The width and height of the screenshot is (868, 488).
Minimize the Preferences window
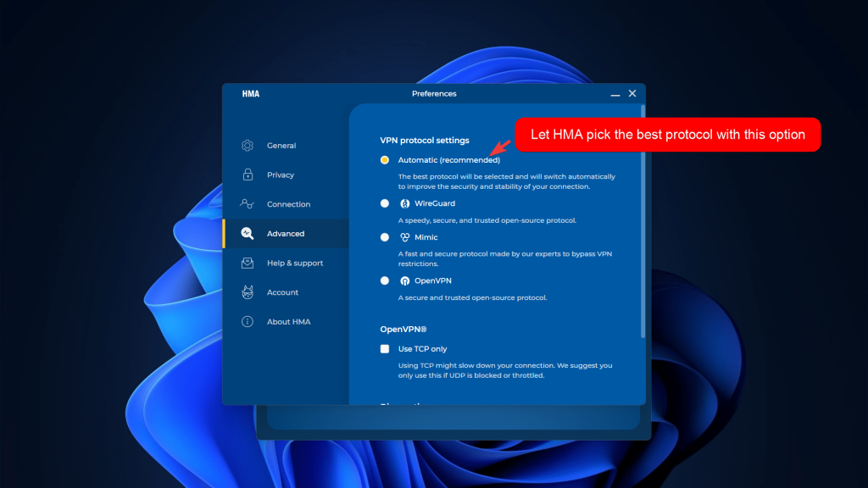[615, 94]
